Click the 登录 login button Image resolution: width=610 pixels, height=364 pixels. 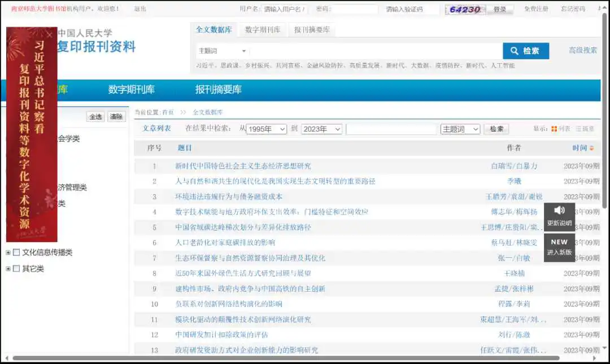pos(499,10)
